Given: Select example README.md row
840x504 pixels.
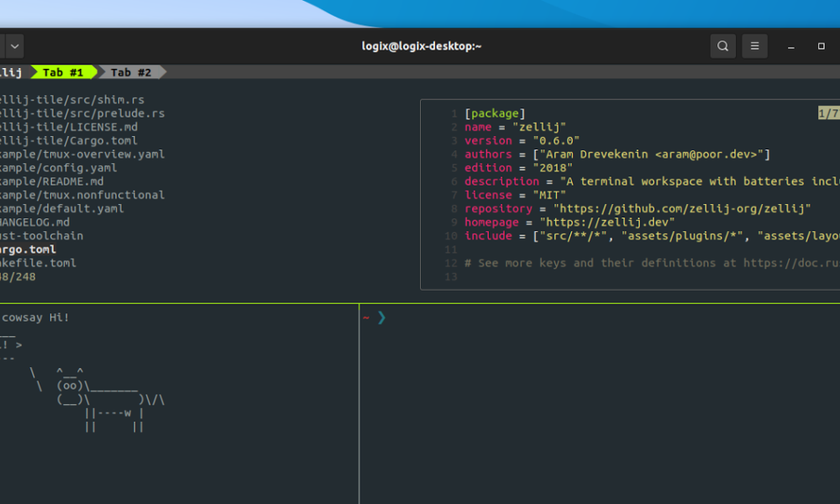Looking at the screenshot, I should tap(51, 181).
